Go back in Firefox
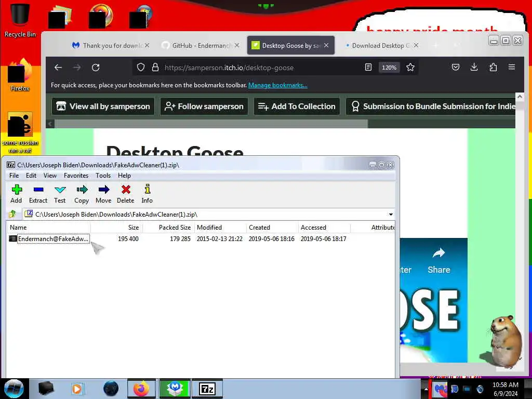The height and width of the screenshot is (399, 532). coord(58,68)
